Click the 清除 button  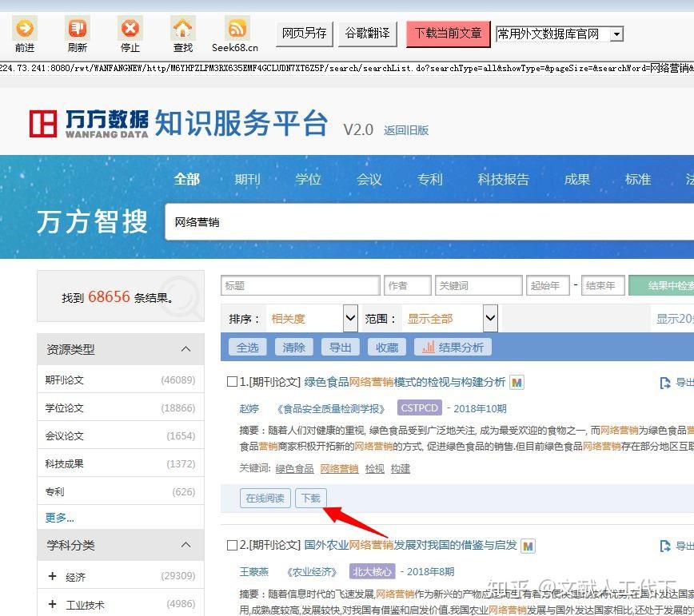click(x=294, y=347)
